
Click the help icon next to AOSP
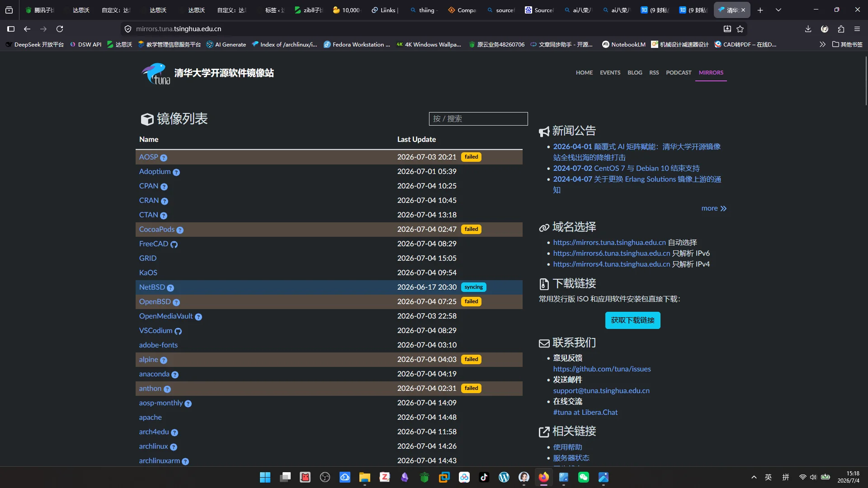(x=164, y=158)
